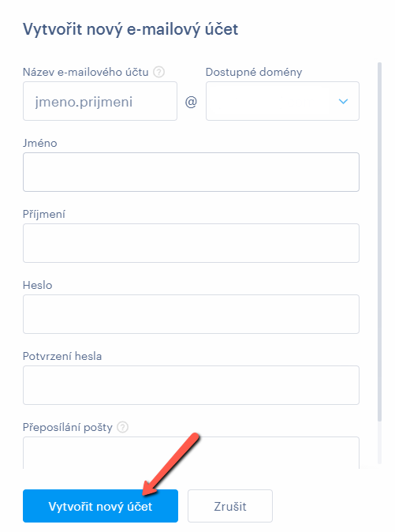
Task: Click the Název e-mailového účtu label
Action: 86,72
